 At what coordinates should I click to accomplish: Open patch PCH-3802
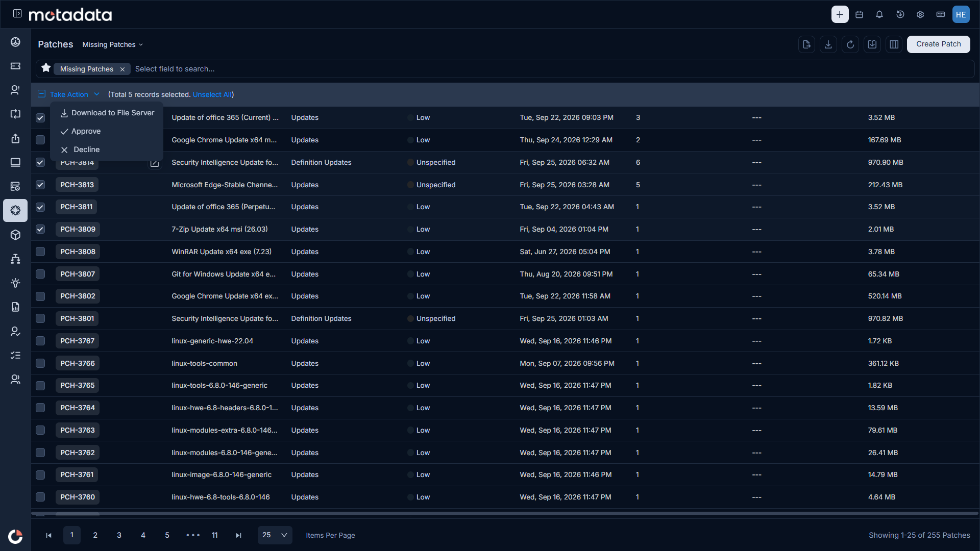click(x=78, y=296)
